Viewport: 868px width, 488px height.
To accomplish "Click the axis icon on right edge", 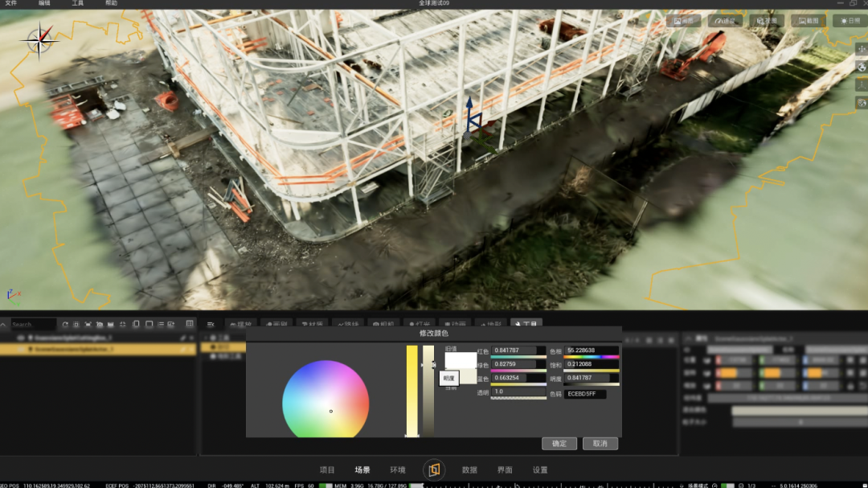I will click(862, 84).
